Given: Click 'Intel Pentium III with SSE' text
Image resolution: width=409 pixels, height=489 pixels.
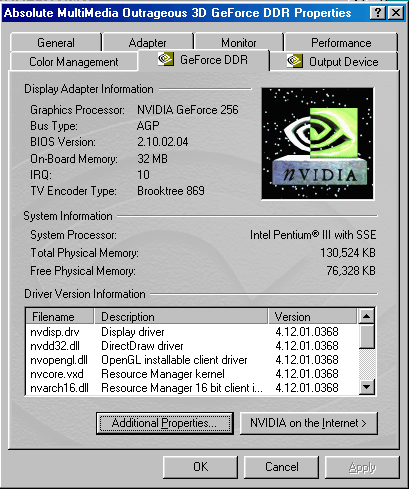Looking at the screenshot, I should pos(313,235).
